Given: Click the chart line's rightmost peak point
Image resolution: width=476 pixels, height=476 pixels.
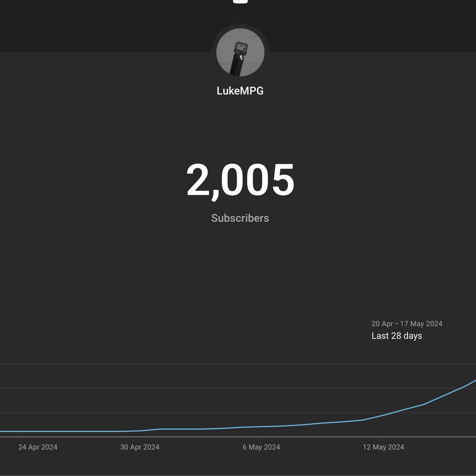Looking at the screenshot, I should [x=474, y=381].
